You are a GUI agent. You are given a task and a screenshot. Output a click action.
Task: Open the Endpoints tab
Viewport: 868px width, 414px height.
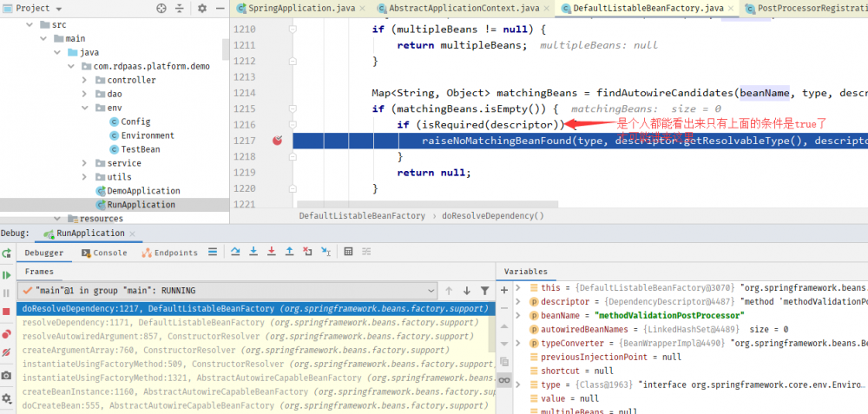(x=169, y=253)
